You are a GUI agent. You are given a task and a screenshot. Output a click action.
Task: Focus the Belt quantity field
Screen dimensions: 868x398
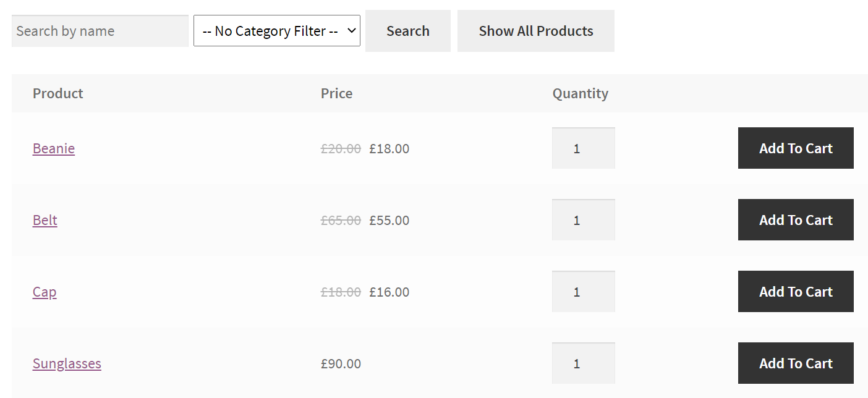pos(583,220)
